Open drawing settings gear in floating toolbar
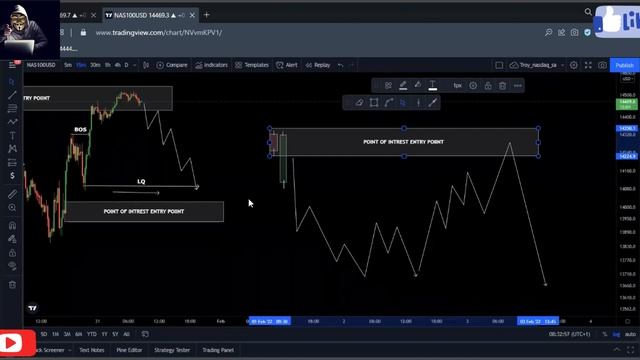The width and height of the screenshot is (640, 360). (x=473, y=85)
